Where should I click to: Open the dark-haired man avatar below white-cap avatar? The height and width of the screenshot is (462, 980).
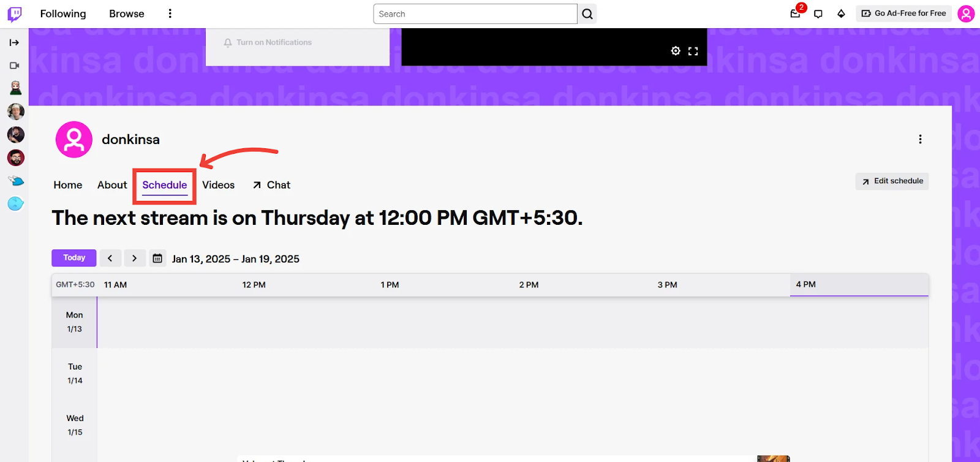16,135
